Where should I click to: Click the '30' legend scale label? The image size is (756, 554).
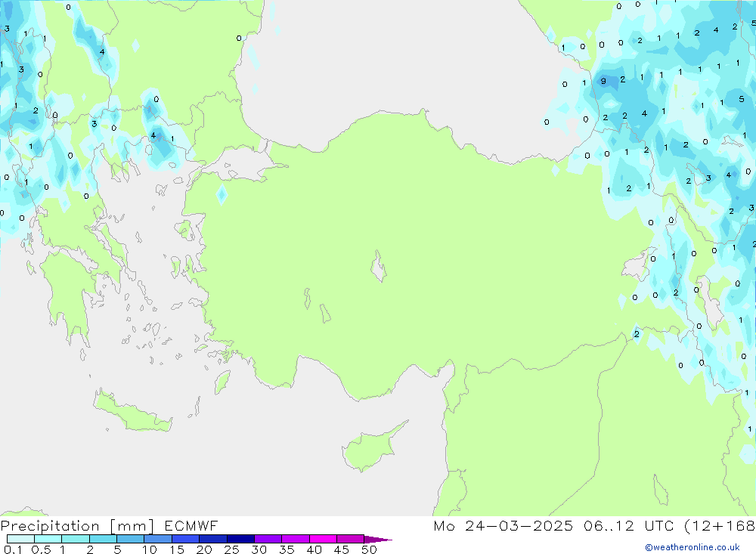tap(259, 549)
